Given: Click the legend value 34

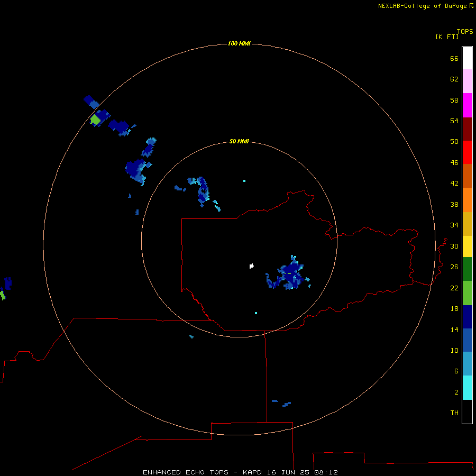Looking at the screenshot, I should (454, 225).
